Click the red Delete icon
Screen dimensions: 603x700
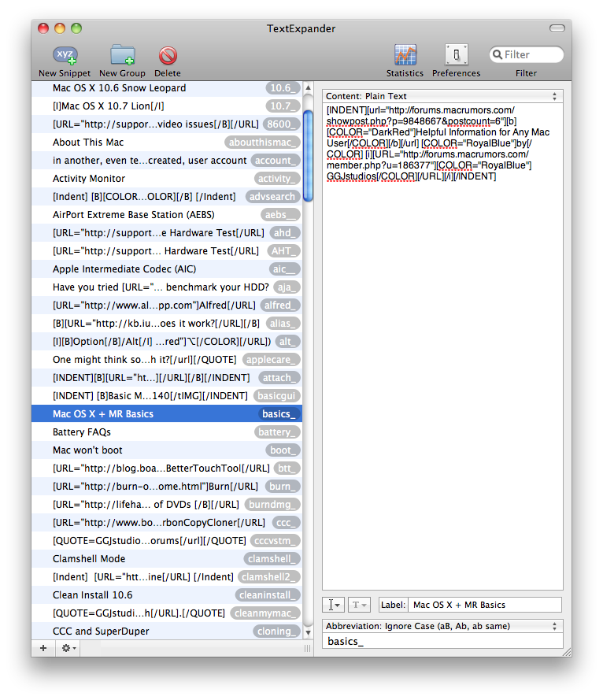(x=168, y=56)
